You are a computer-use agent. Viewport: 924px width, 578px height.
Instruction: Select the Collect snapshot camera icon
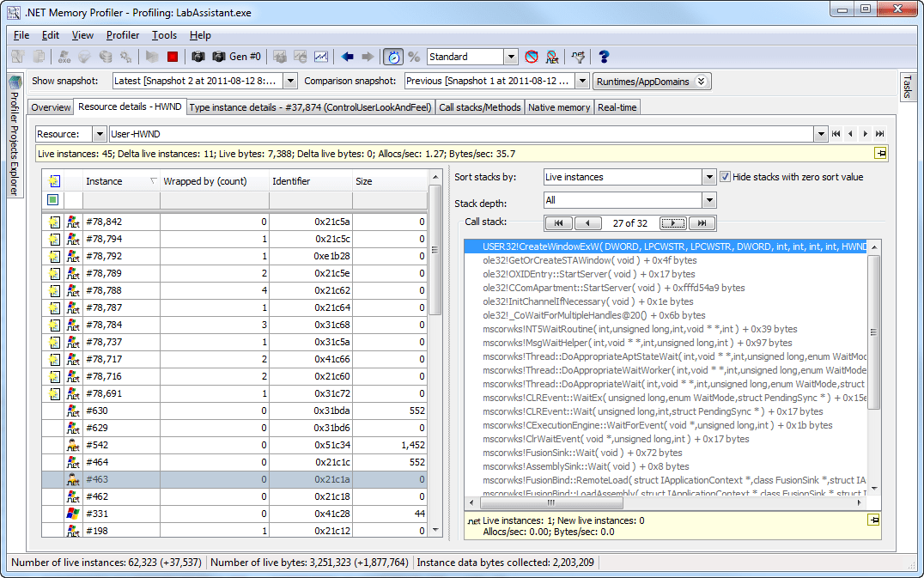pyautogui.click(x=199, y=57)
